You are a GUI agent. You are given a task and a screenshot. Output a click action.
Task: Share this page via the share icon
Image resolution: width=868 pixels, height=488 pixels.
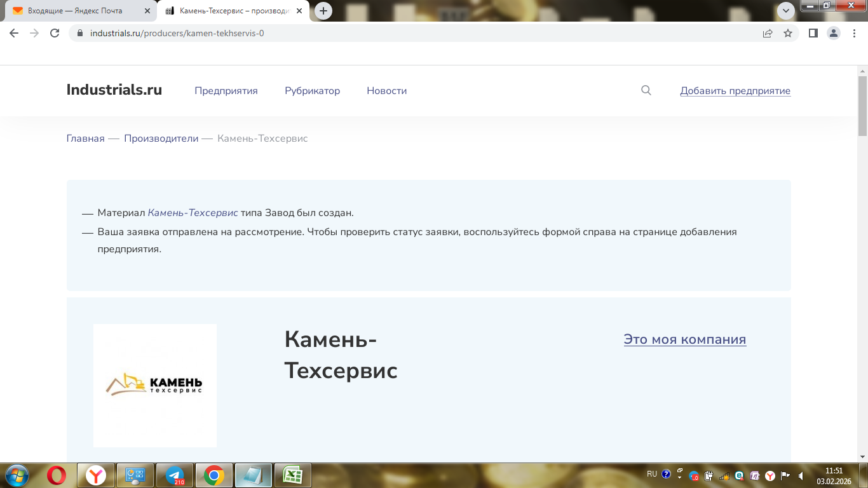(768, 33)
